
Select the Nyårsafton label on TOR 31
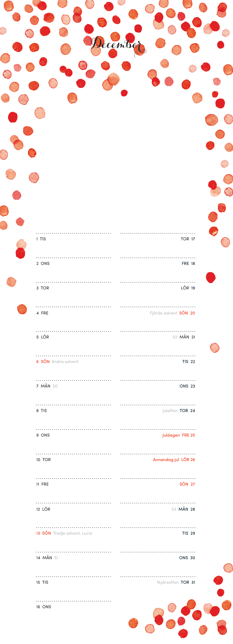[168, 582]
